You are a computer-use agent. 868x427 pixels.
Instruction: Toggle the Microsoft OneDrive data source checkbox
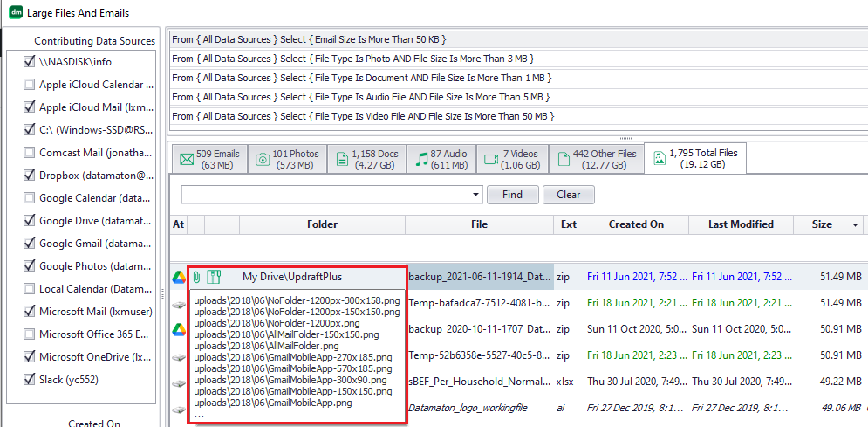coord(29,356)
